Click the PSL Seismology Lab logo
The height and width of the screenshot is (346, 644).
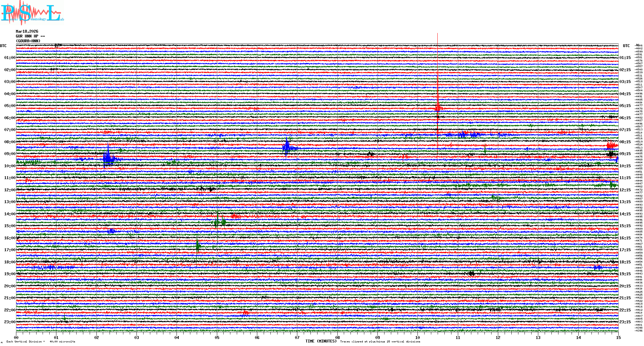32,13
